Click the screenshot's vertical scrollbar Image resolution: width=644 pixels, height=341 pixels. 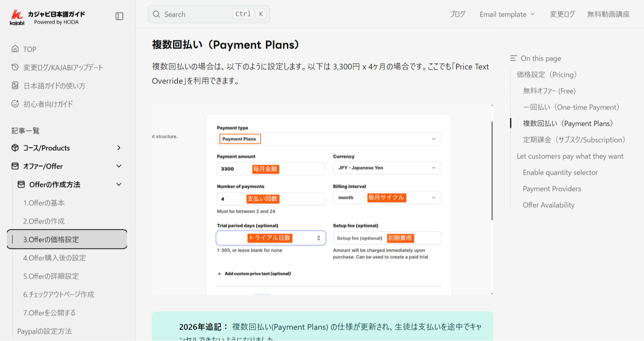[x=492, y=171]
